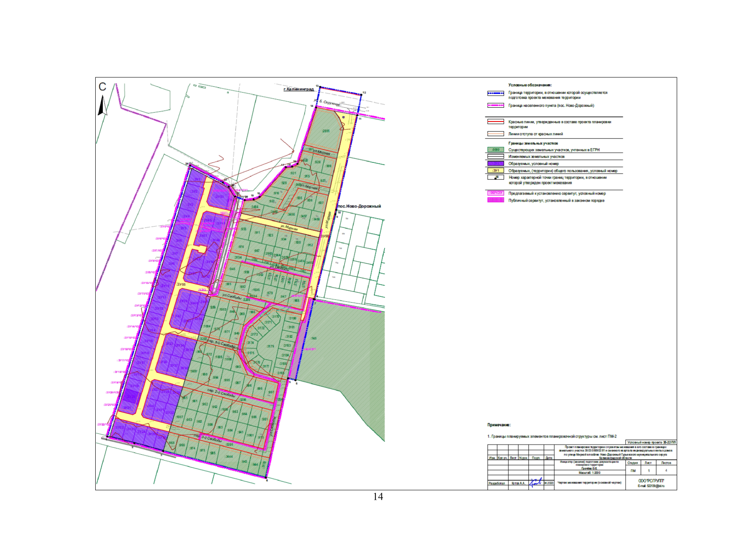Click the ':ЗУ55' label on the map
Viewport: 756px width, 534px height.
(x=181, y=284)
